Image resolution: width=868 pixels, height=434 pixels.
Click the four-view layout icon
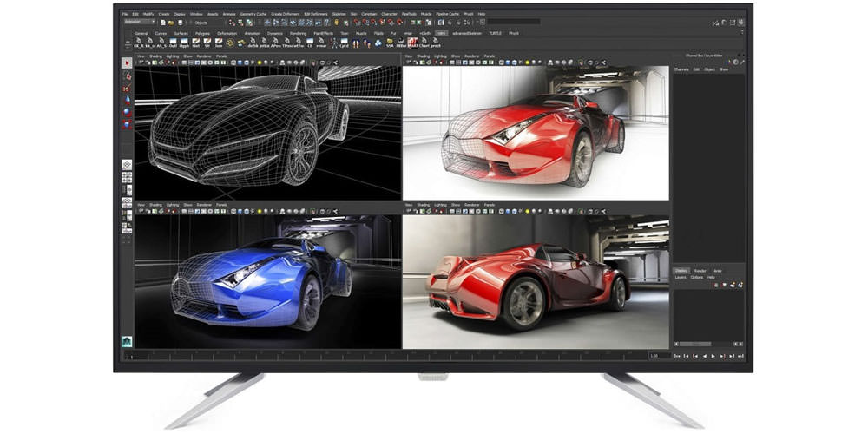(x=127, y=177)
